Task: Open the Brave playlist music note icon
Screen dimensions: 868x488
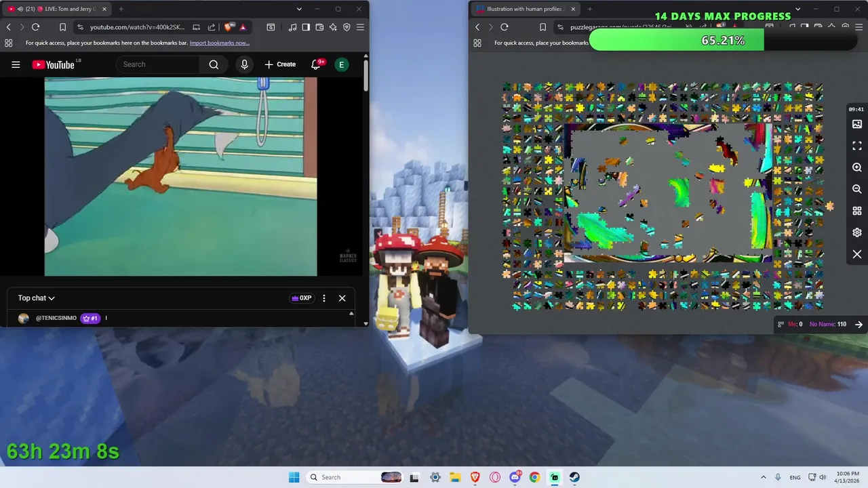Action: point(292,27)
